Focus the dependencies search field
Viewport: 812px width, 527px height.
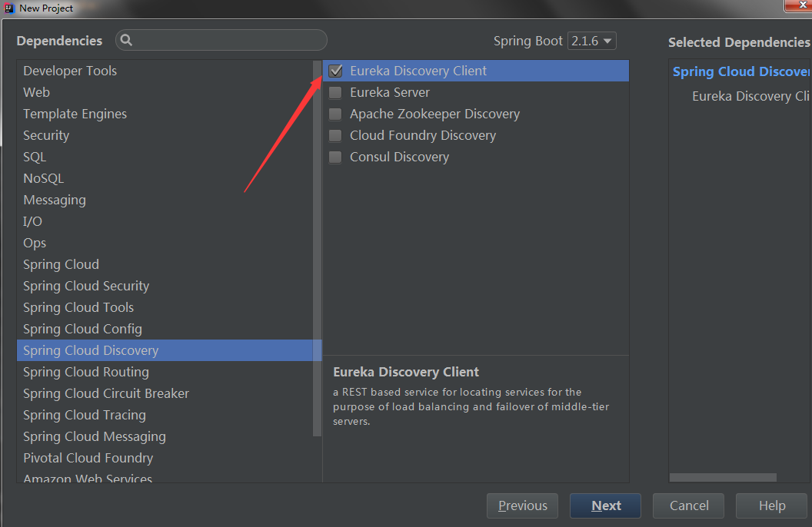[221, 41]
